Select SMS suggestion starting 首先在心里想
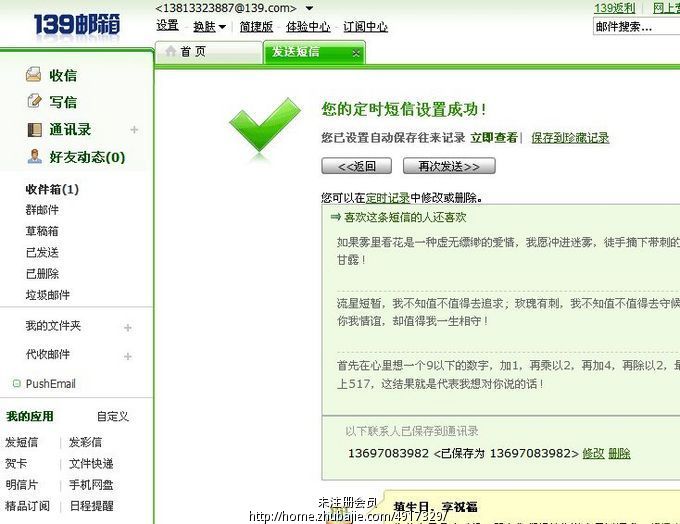 pyautogui.click(x=508, y=374)
